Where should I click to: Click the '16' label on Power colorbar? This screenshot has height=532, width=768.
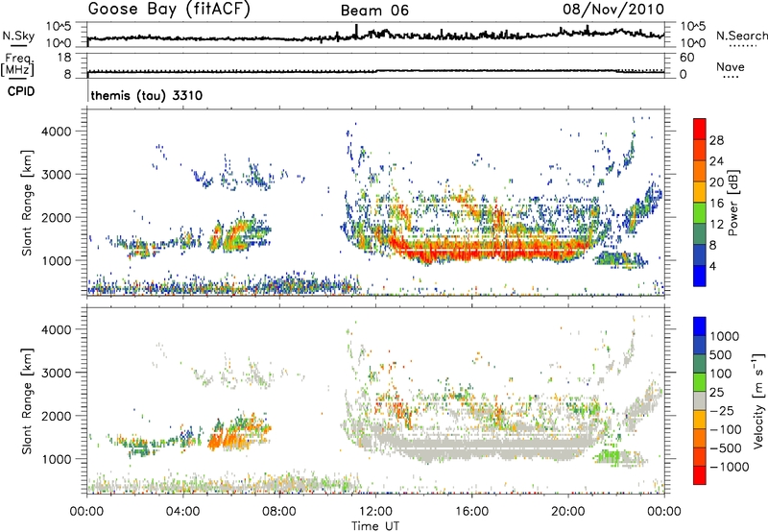(716, 204)
